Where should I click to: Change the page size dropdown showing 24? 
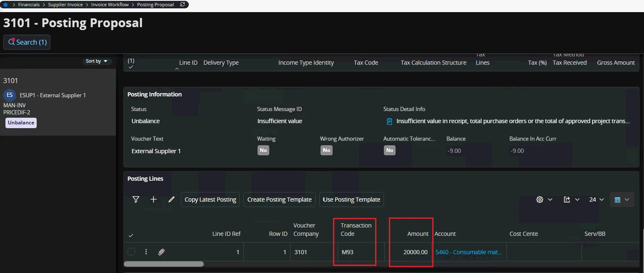pos(596,200)
